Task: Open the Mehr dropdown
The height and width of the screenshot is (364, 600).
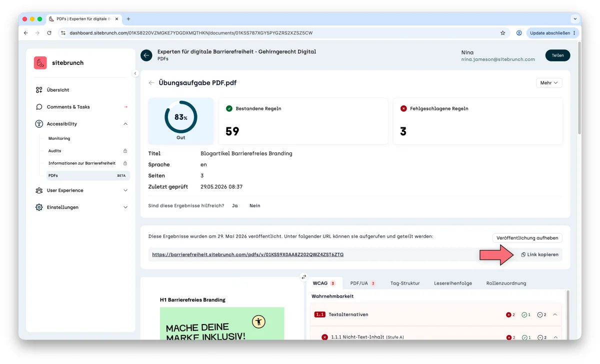Action: 549,83
